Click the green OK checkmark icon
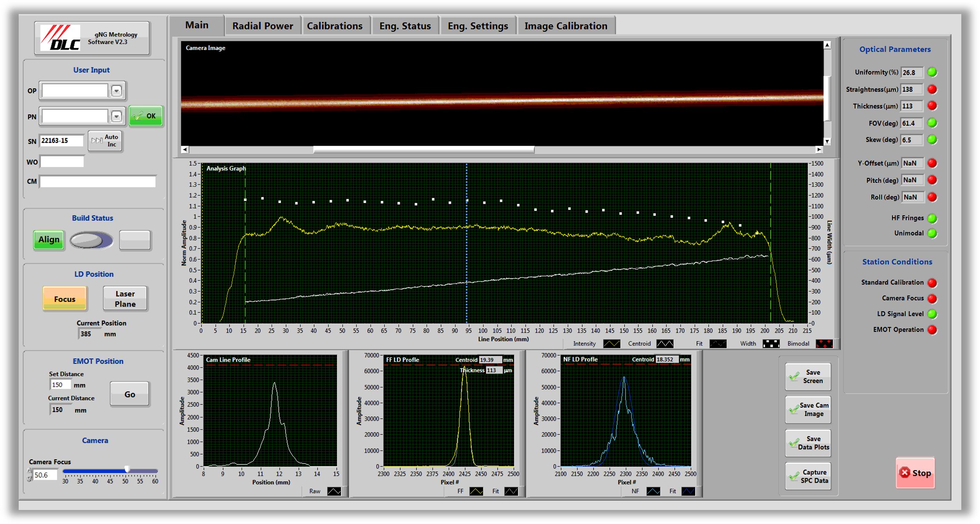The width and height of the screenshot is (980, 524). [x=137, y=116]
